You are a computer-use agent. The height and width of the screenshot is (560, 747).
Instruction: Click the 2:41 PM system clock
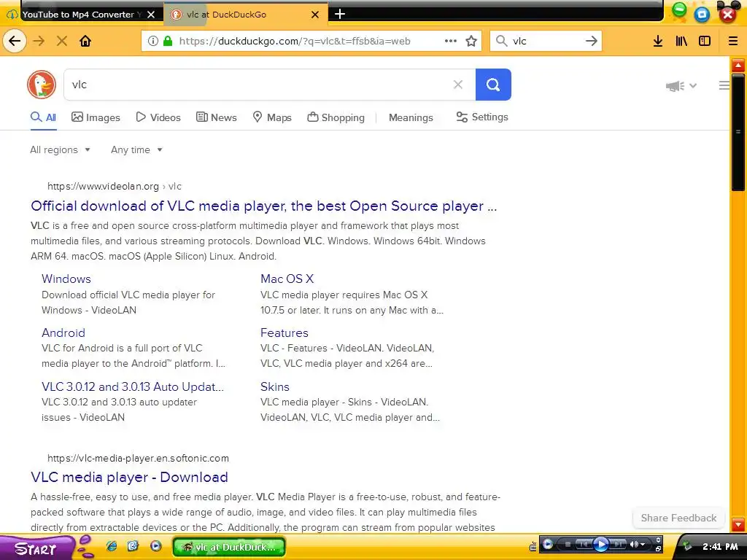(x=720, y=547)
